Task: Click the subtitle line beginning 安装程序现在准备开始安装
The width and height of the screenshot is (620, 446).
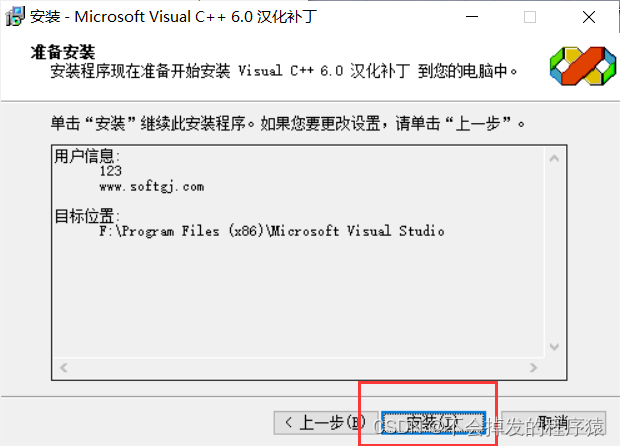Action: point(284,71)
